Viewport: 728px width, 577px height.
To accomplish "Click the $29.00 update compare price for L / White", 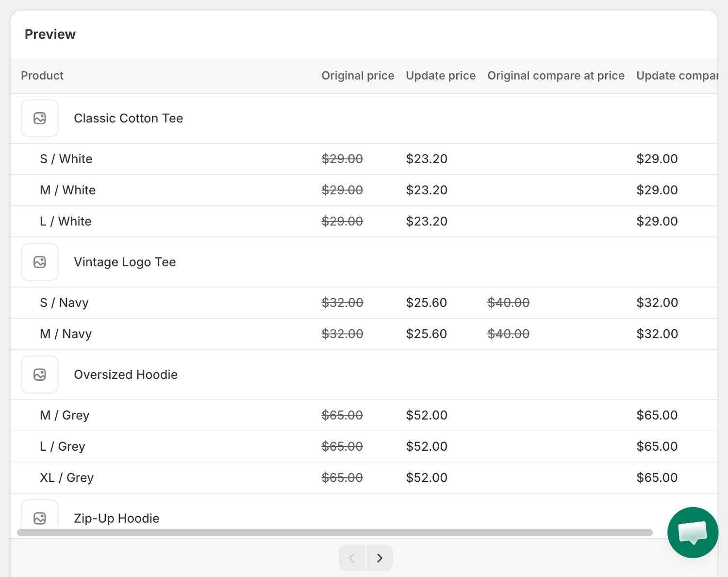I will coord(657,221).
